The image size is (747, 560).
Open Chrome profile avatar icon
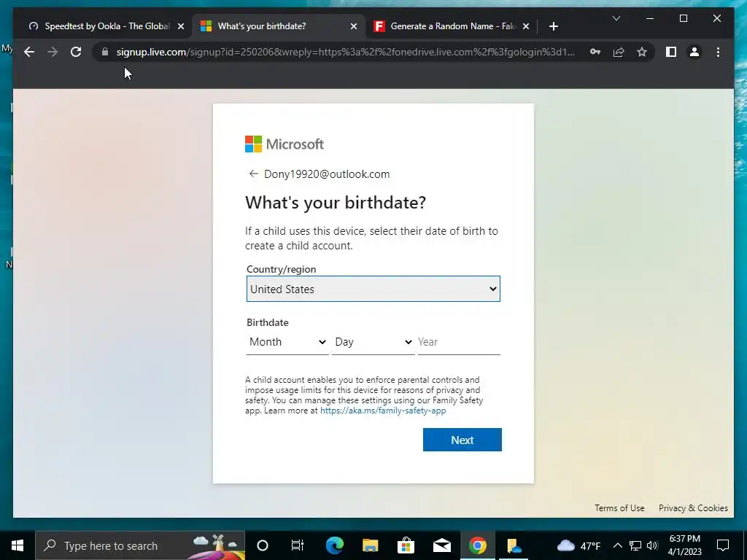click(694, 52)
